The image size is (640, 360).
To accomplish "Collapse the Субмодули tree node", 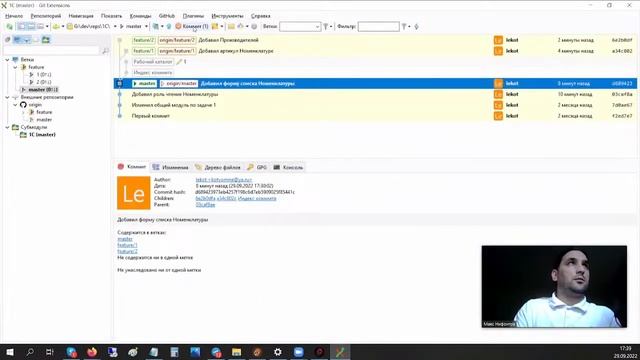I will point(7,127).
